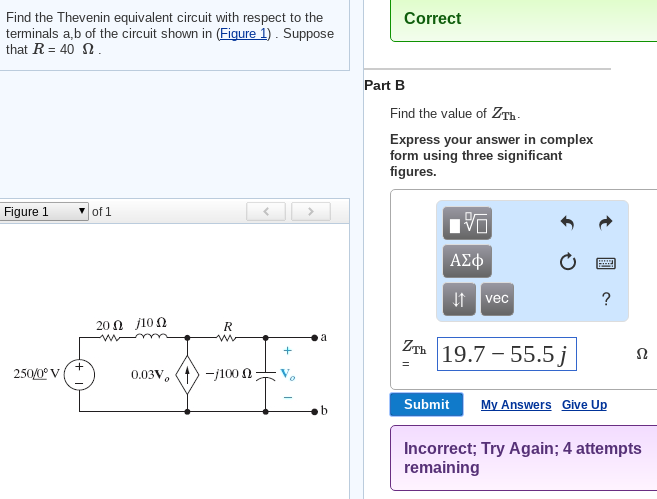The width and height of the screenshot is (657, 499).
Task: Click the '0.03Vo' dependent source label
Action: [x=150, y=375]
